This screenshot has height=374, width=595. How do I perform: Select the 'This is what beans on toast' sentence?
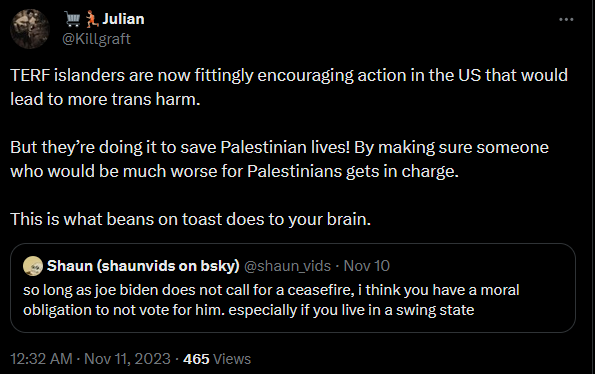point(190,219)
